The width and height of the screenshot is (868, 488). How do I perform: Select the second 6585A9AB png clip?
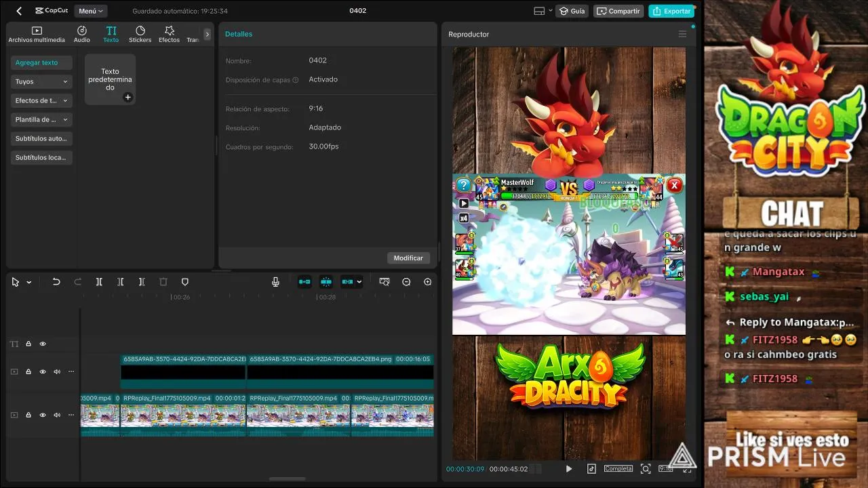point(340,371)
